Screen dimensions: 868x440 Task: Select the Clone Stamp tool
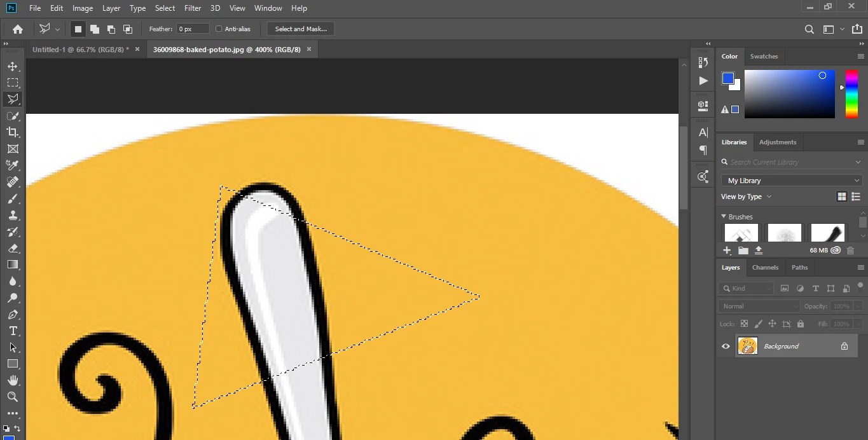point(13,215)
